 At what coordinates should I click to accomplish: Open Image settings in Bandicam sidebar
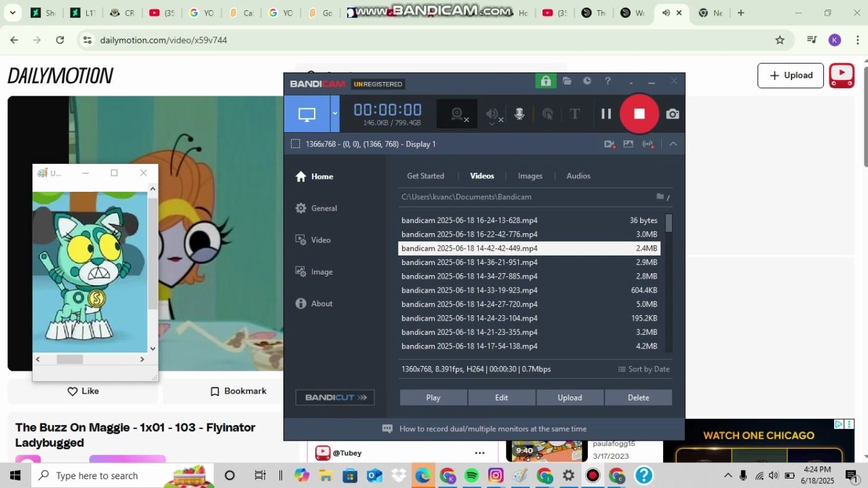click(314, 272)
